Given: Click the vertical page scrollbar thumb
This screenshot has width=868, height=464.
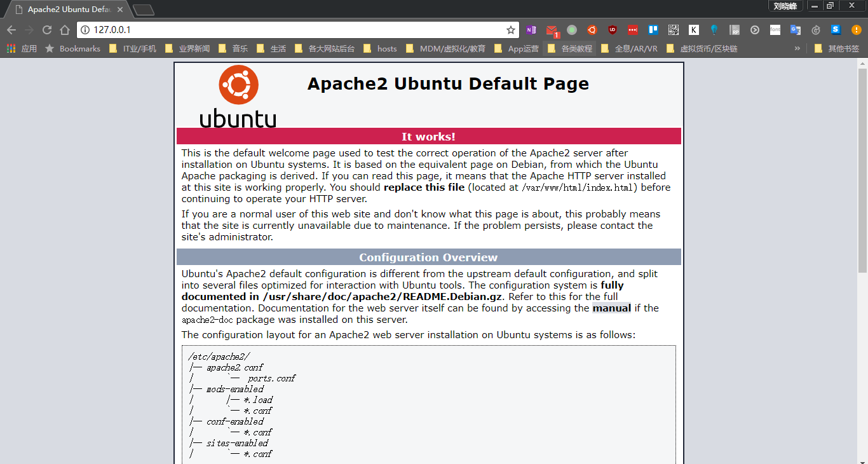Looking at the screenshot, I should click(862, 165).
